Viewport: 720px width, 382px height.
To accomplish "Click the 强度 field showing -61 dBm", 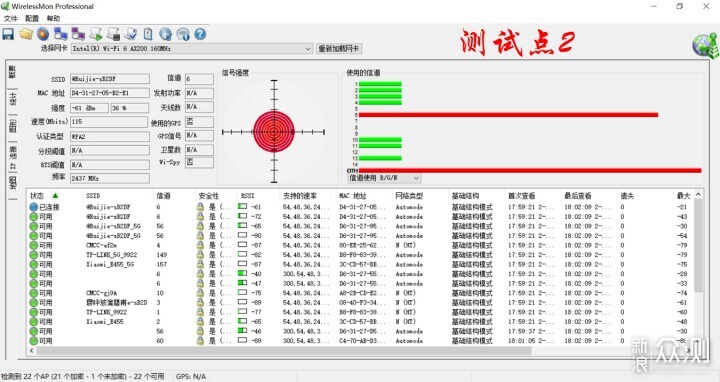I will (90, 108).
